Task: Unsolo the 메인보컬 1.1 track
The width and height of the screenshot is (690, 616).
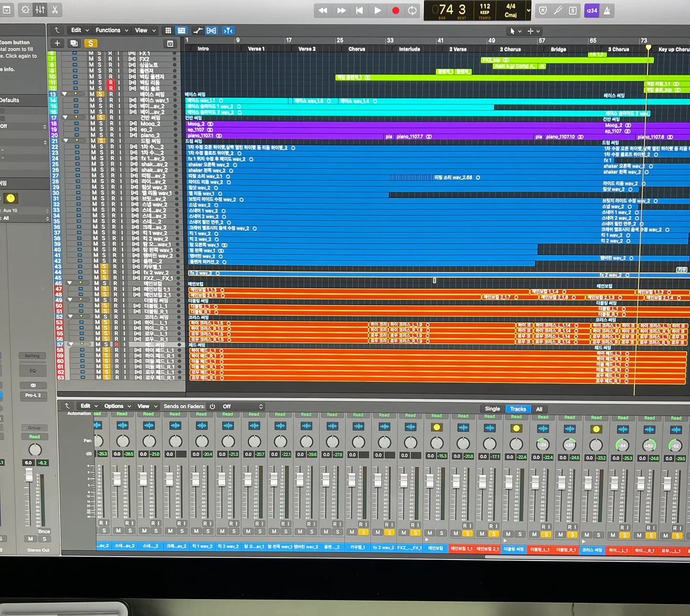Action: tap(105, 289)
